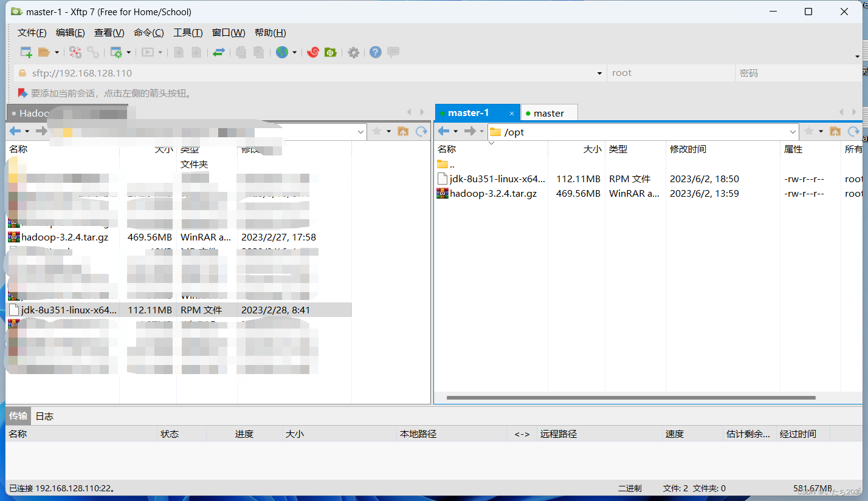Click the New Session toolbar icon
Screen dimensions: 868x501
coord(26,52)
